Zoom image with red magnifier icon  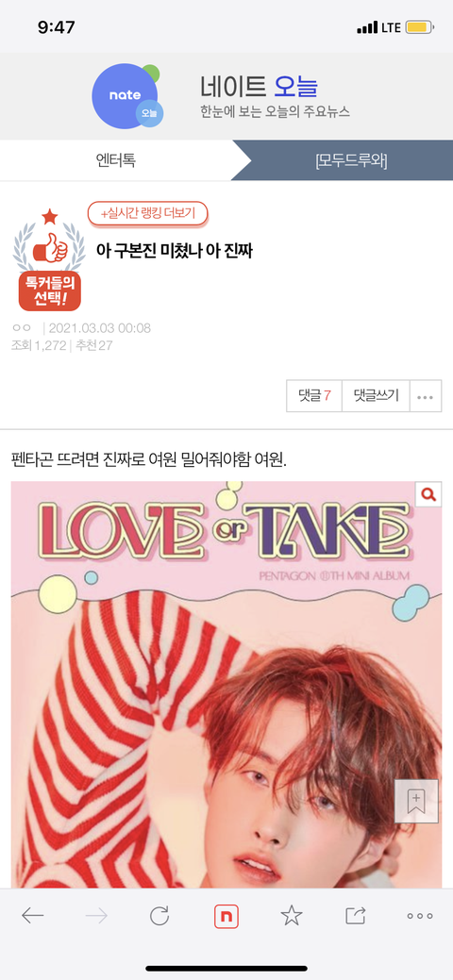(428, 494)
